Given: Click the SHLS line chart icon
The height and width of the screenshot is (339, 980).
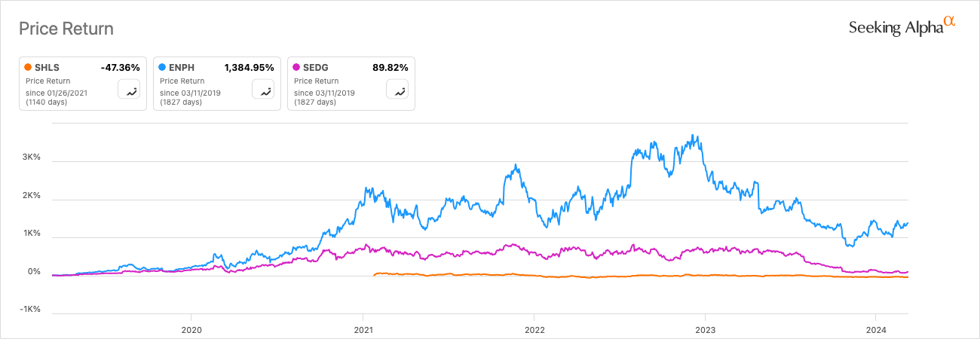Looking at the screenshot, I should pyautogui.click(x=131, y=90).
